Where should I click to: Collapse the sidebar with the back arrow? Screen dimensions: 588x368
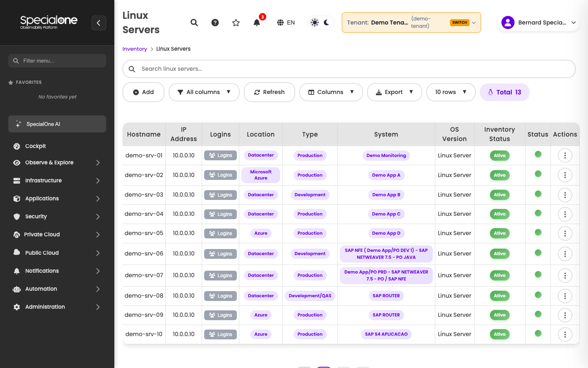click(x=98, y=23)
